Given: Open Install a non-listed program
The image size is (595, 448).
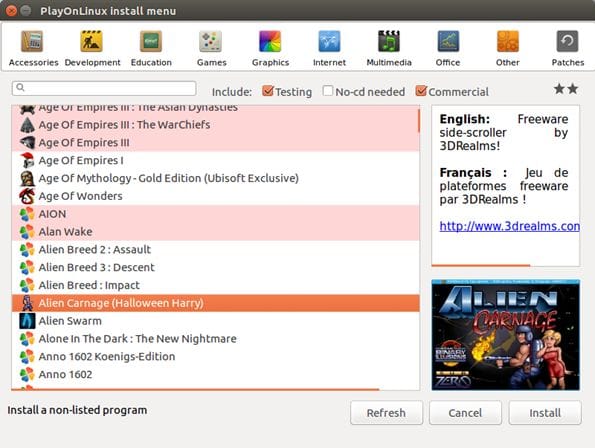Looking at the screenshot, I should pyautogui.click(x=77, y=410).
